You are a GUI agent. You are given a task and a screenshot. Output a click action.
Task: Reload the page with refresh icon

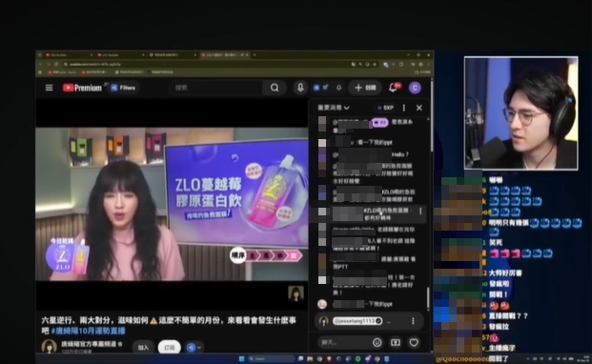(56, 64)
